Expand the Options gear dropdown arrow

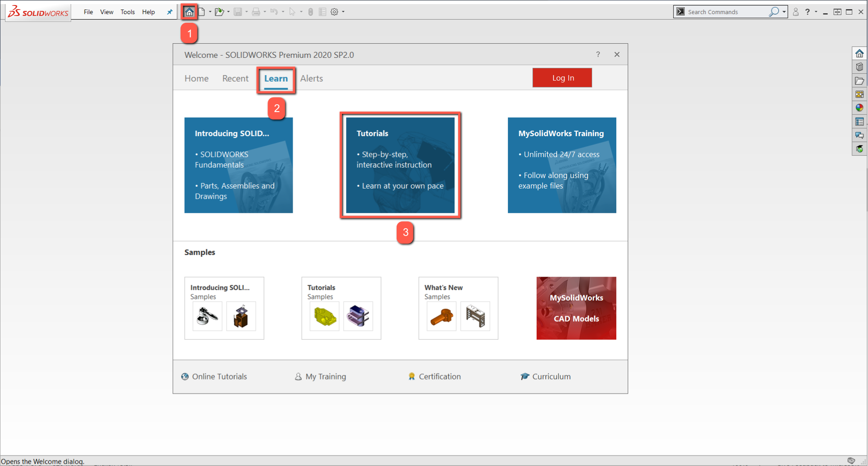coord(343,12)
